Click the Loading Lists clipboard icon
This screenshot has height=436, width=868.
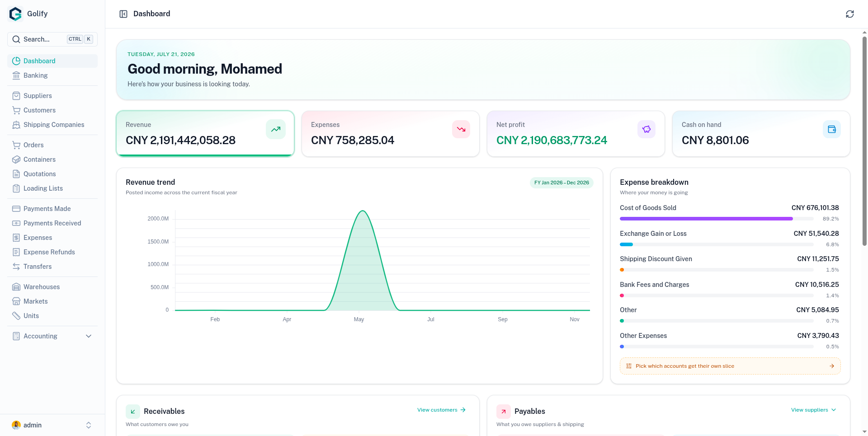click(x=16, y=188)
